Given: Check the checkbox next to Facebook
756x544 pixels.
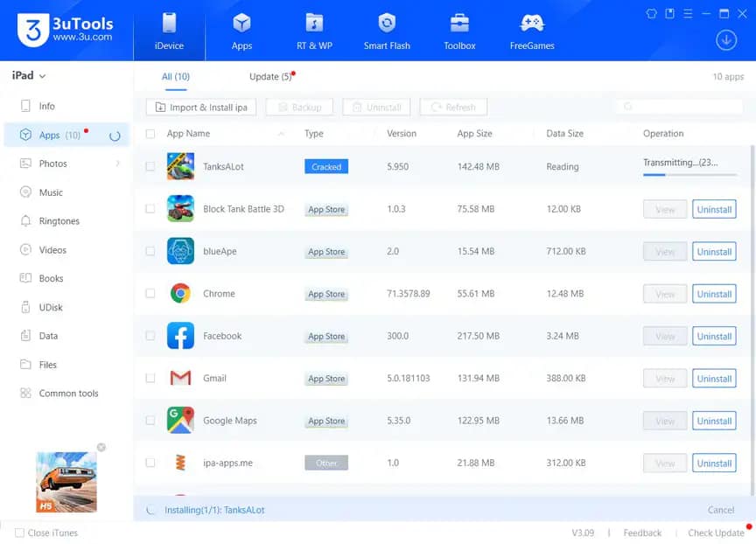Looking at the screenshot, I should pos(150,336).
